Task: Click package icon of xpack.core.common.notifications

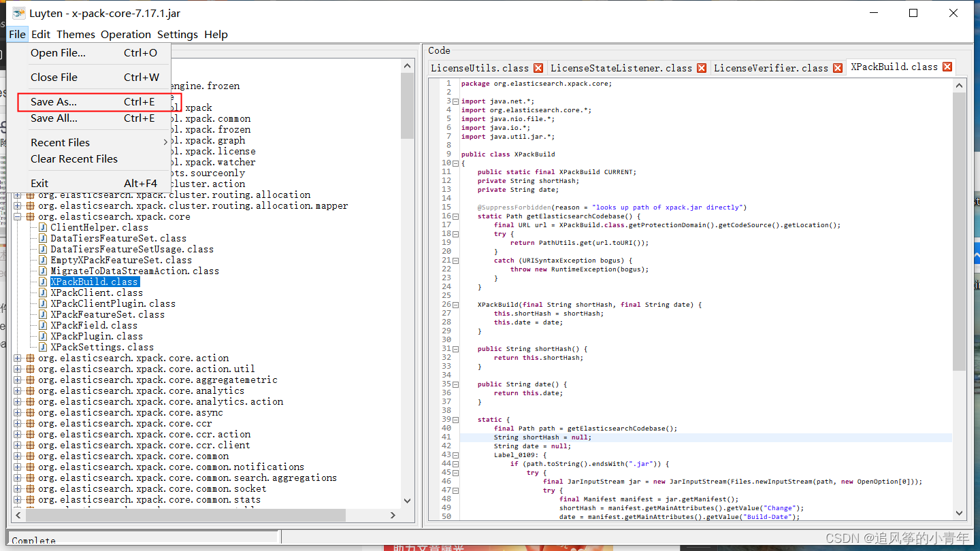Action: pos(30,467)
